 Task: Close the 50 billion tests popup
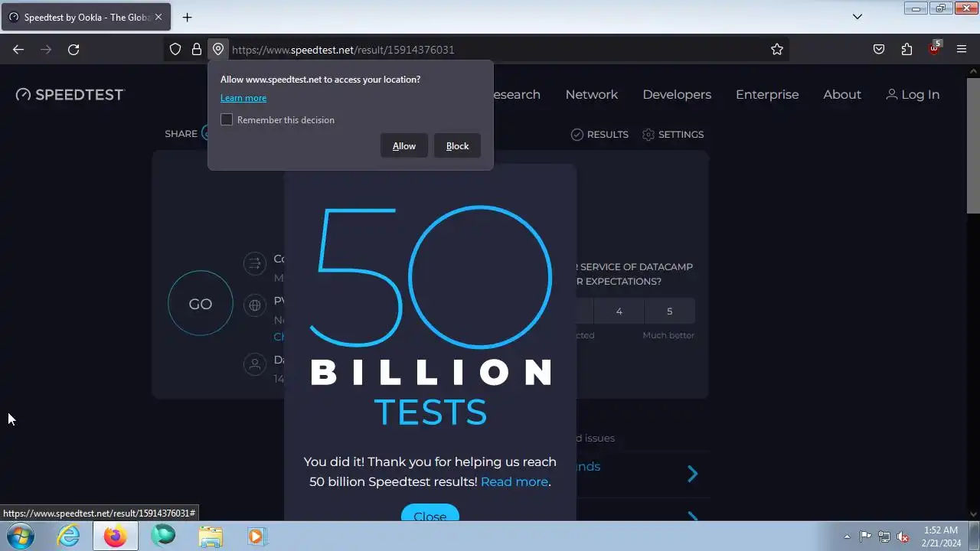click(430, 514)
